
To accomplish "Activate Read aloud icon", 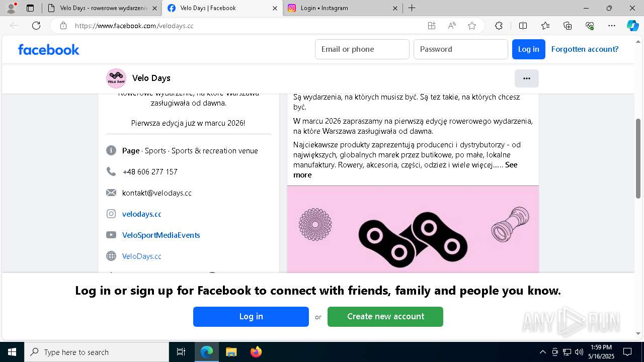I will (452, 26).
